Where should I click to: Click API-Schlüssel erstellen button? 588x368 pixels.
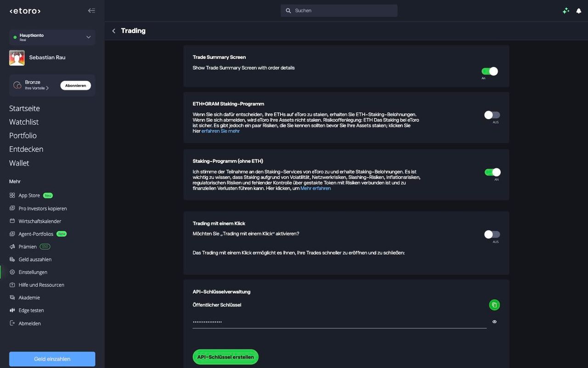(226, 357)
